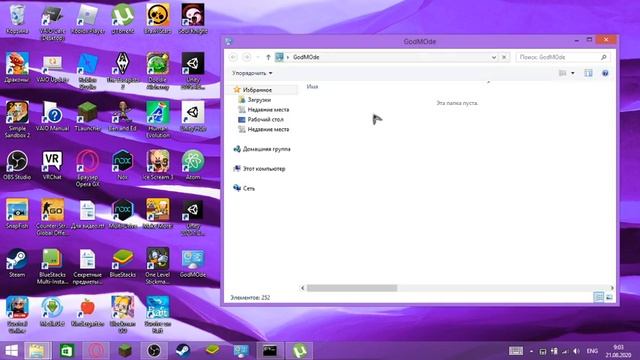Select the red apple desktop shortcut
The height and width of the screenshot is (360, 640).
[x=87, y=312]
